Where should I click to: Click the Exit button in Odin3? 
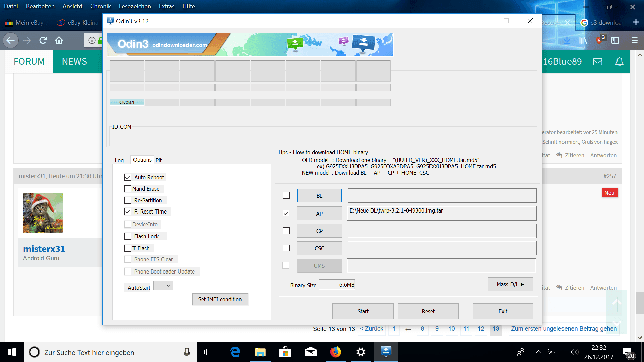click(x=503, y=311)
